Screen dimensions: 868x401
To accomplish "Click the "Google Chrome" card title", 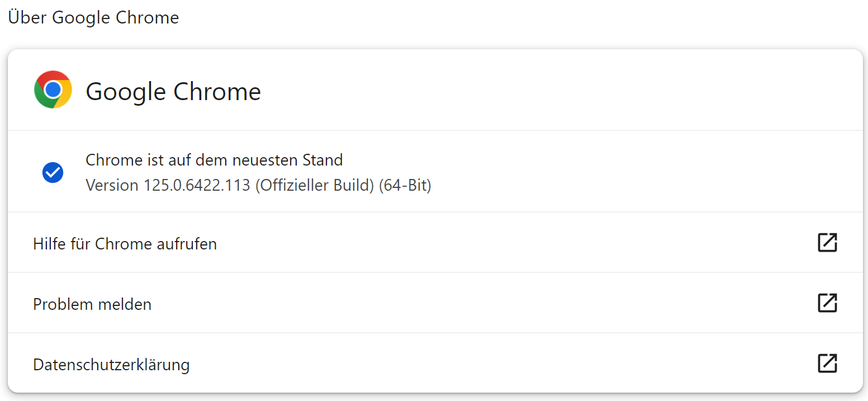I will coord(173,92).
